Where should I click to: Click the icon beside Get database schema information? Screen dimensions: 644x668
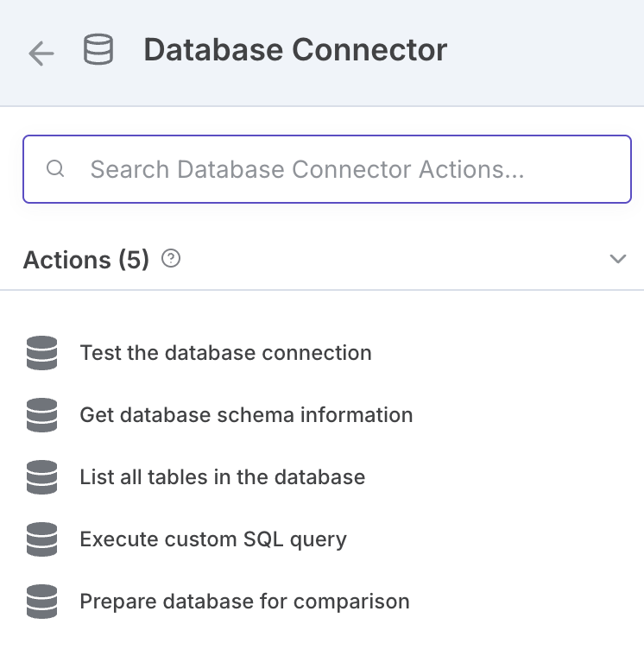click(x=41, y=415)
